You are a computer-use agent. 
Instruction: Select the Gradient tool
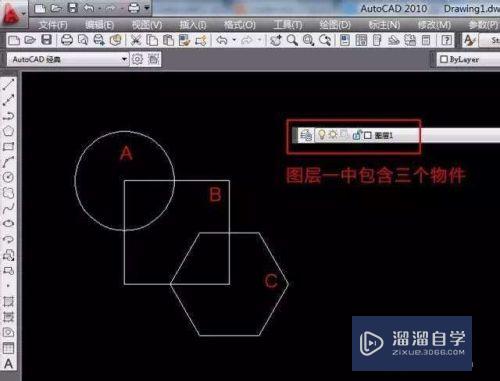9,317
